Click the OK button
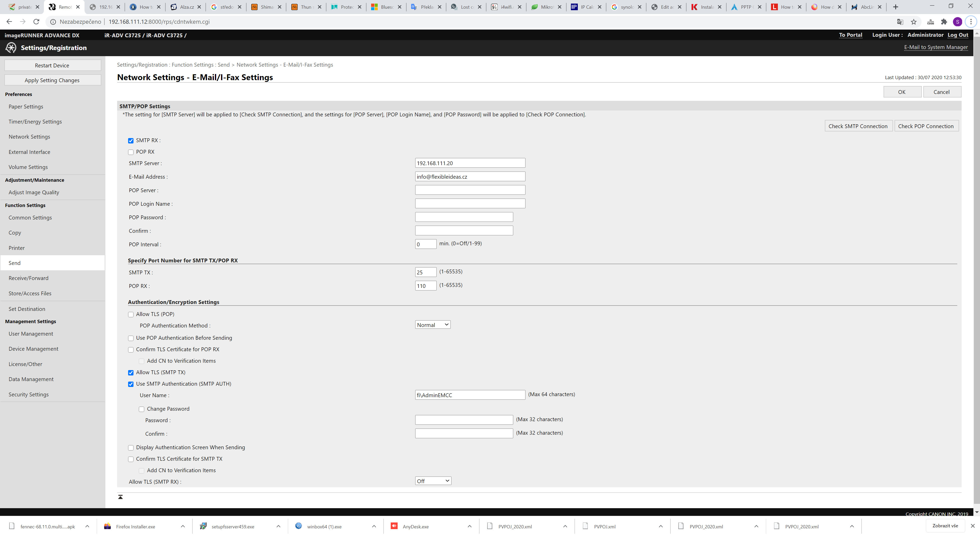The width and height of the screenshot is (980, 536). coord(902,92)
